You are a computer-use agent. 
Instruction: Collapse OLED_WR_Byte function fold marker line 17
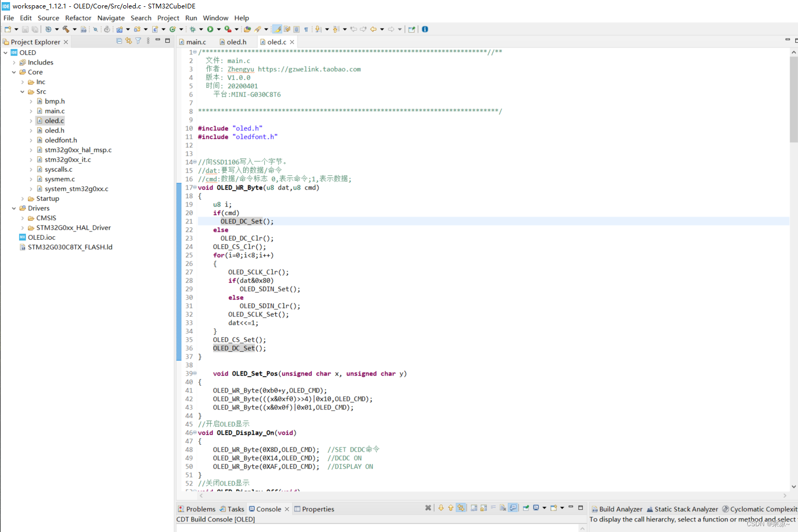(x=194, y=187)
